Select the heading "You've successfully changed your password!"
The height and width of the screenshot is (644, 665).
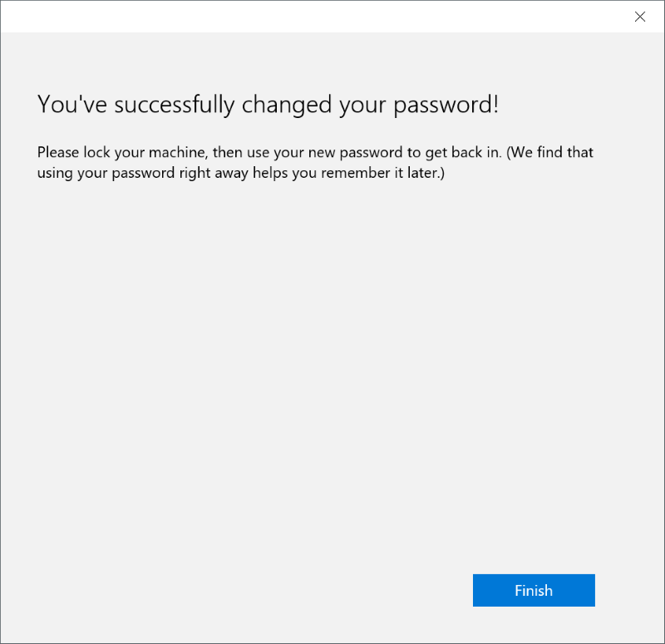pos(268,105)
